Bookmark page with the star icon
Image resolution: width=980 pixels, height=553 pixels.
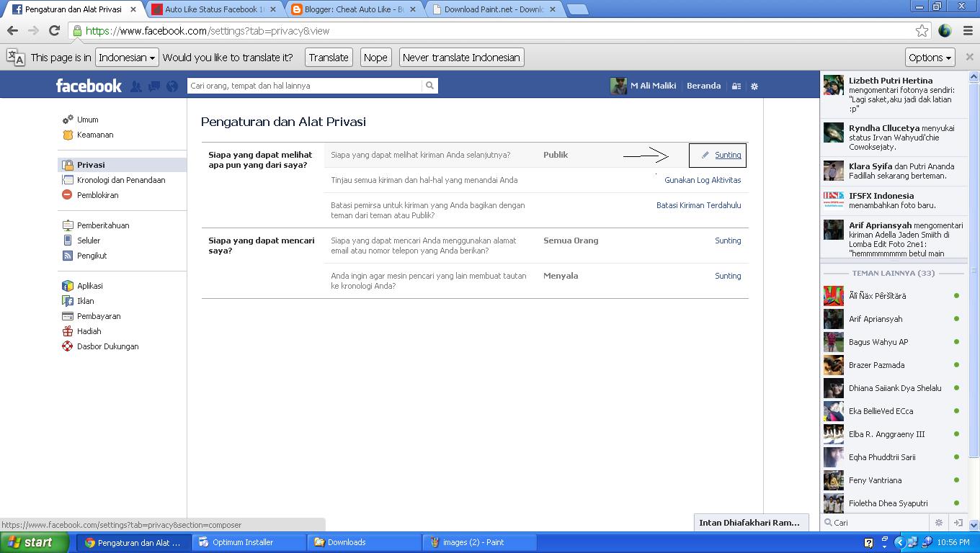922,31
